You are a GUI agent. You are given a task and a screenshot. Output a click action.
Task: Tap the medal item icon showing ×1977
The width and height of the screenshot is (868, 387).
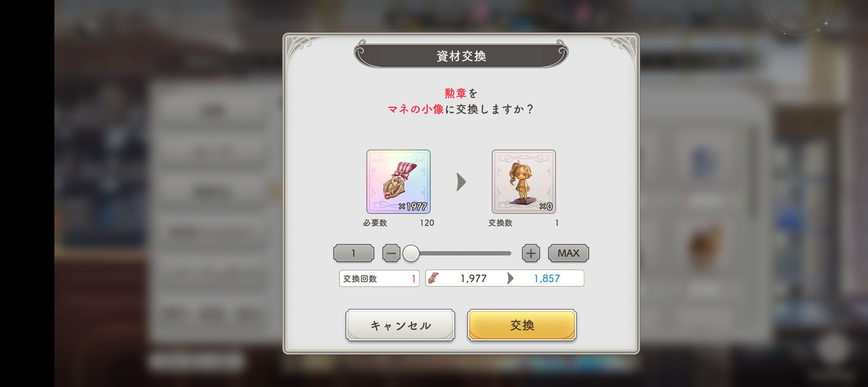coord(398,182)
